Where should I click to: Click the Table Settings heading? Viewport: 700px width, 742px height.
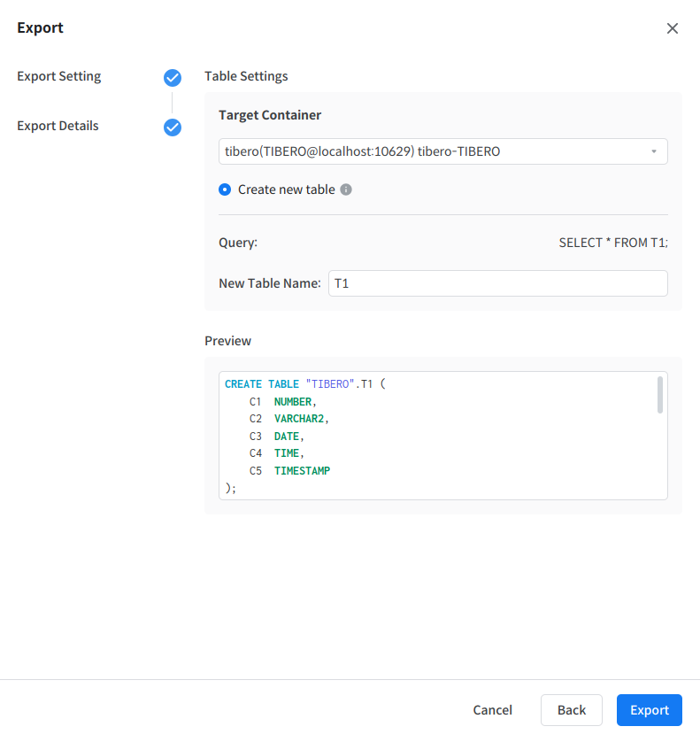coord(246,76)
